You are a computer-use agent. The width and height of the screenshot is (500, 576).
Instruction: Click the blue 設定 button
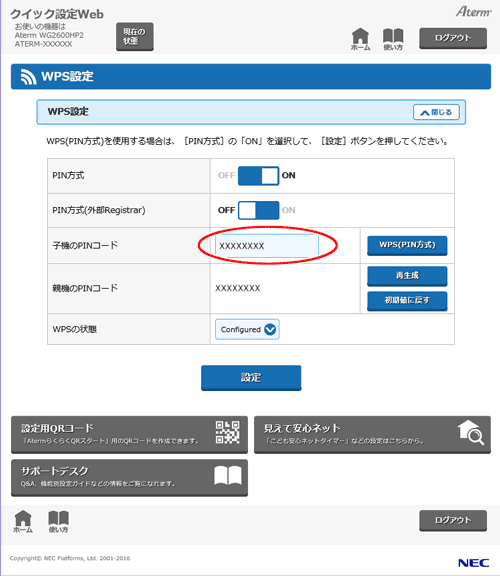point(251,378)
